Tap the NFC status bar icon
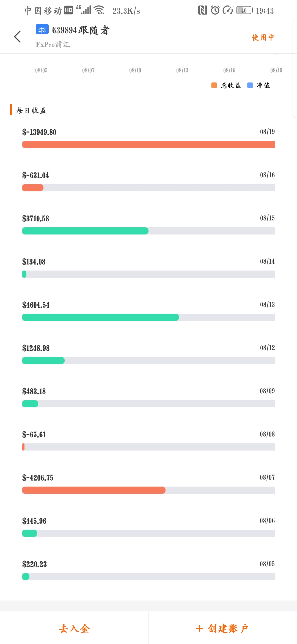This screenshot has width=297, height=644. coord(203,10)
